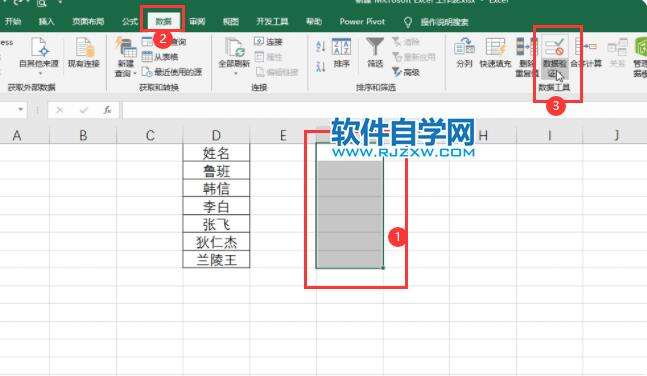This screenshot has width=647, height=376.
Task: Click the Text to Columns (分列) icon
Action: pos(464,52)
